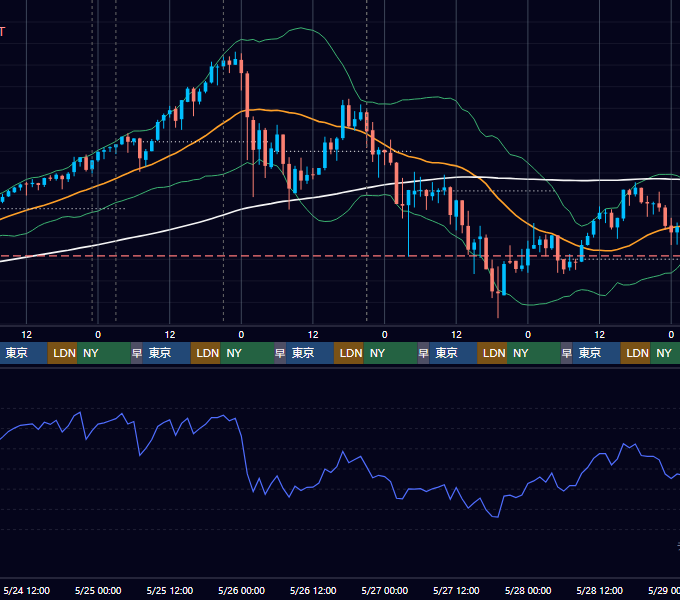The height and width of the screenshot is (600, 680).
Task: Select the NY session block spanning 5/26 00:00
Action: click(x=247, y=353)
